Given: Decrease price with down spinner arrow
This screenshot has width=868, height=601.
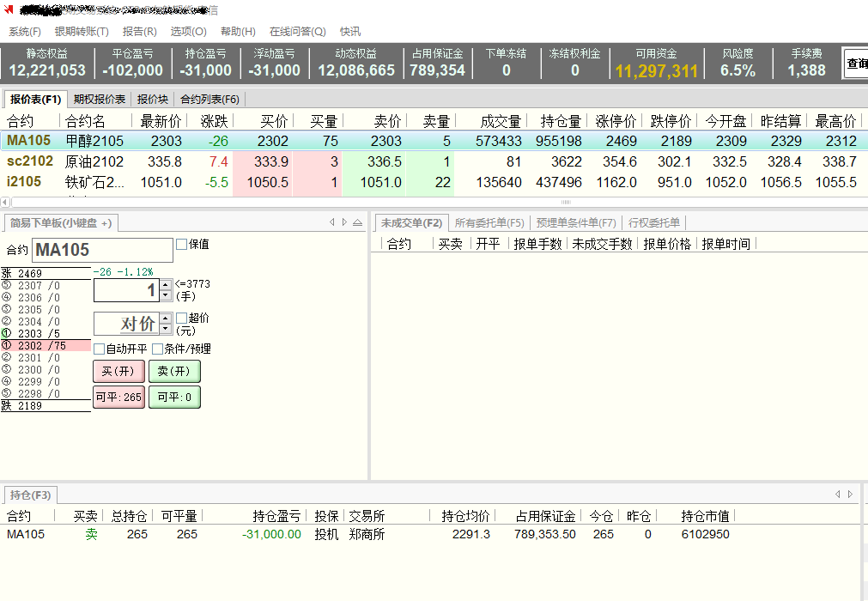Looking at the screenshot, I should pyautogui.click(x=166, y=330).
